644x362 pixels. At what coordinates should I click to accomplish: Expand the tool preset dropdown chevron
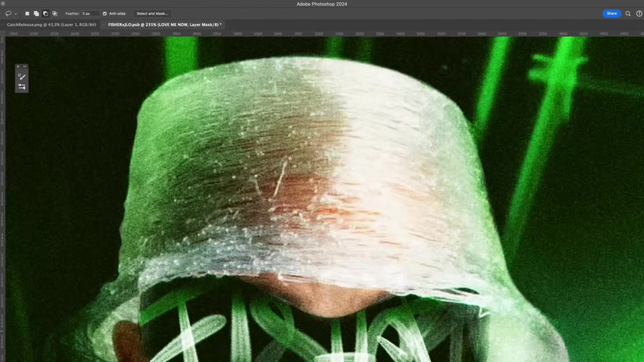pos(16,14)
